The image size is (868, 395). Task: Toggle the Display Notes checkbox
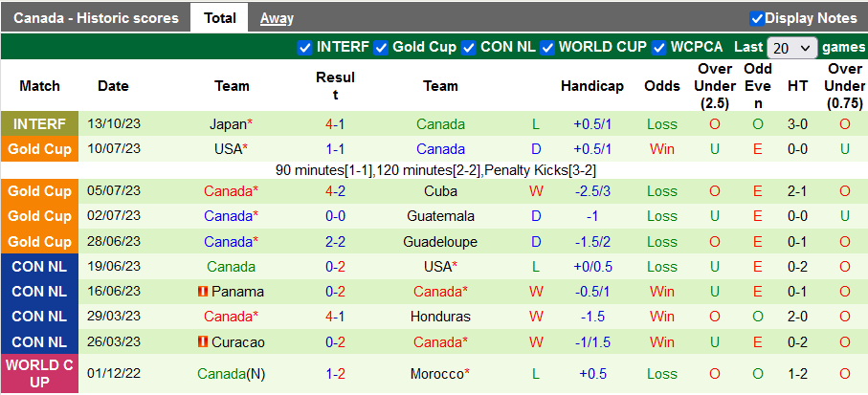click(x=756, y=18)
